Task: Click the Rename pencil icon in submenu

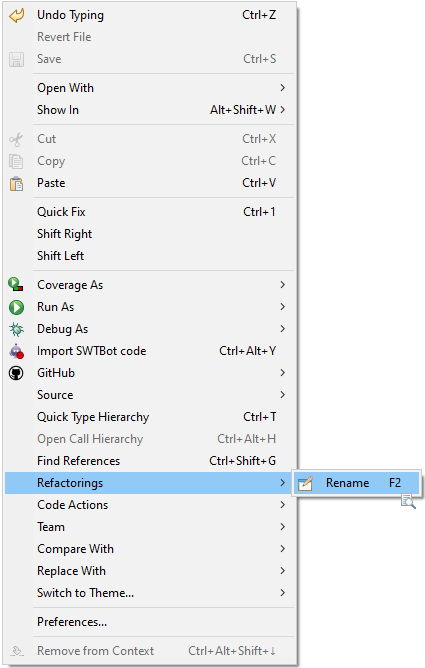Action: [305, 483]
